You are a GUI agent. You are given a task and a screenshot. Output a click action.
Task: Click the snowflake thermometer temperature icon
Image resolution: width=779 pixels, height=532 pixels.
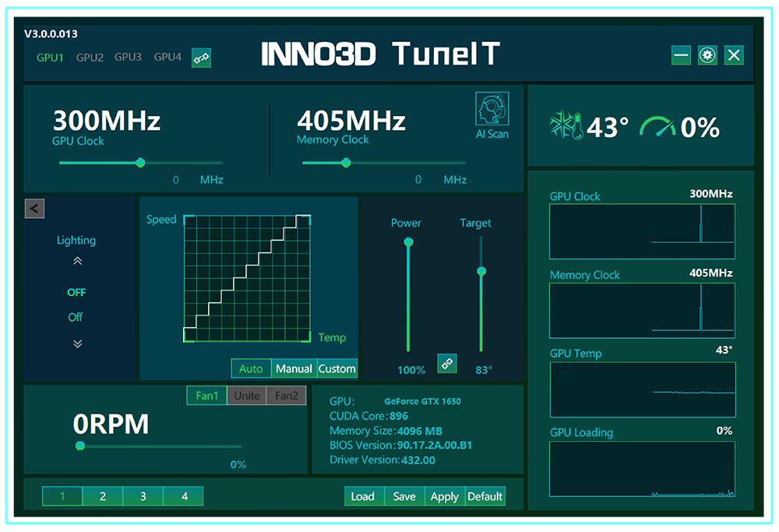pyautogui.click(x=566, y=125)
